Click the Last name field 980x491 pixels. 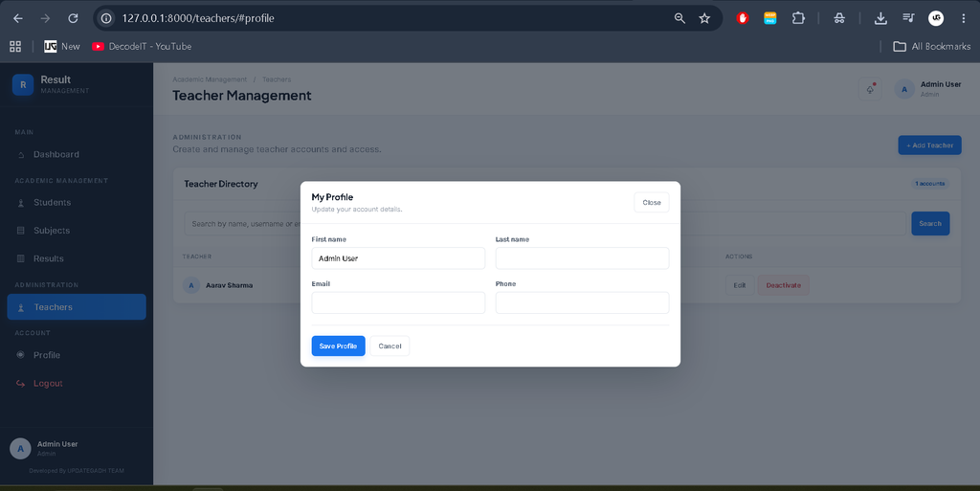pos(582,258)
